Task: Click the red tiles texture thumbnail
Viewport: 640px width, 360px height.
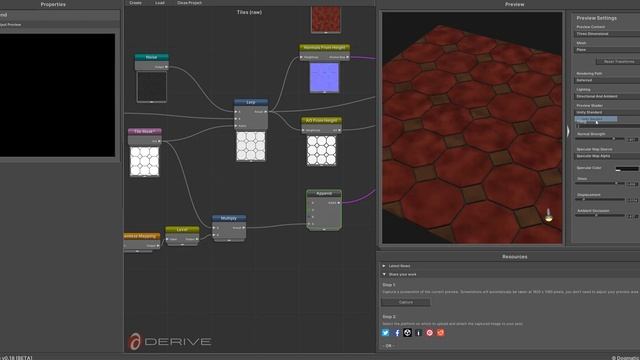Action: (x=326, y=19)
